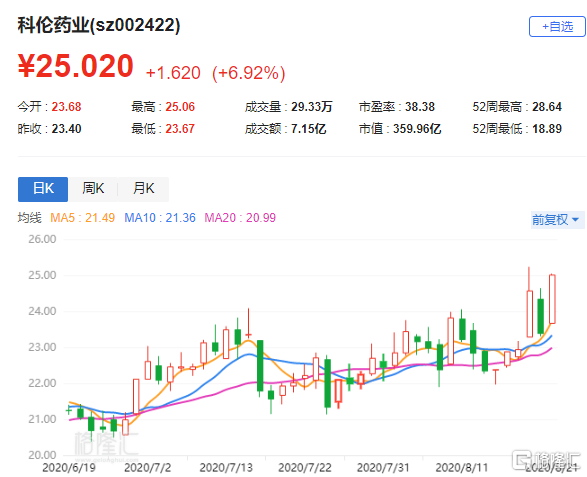The width and height of the screenshot is (587, 477).
Task: Select the MA20 : 20.99 indicator label
Action: (x=240, y=218)
